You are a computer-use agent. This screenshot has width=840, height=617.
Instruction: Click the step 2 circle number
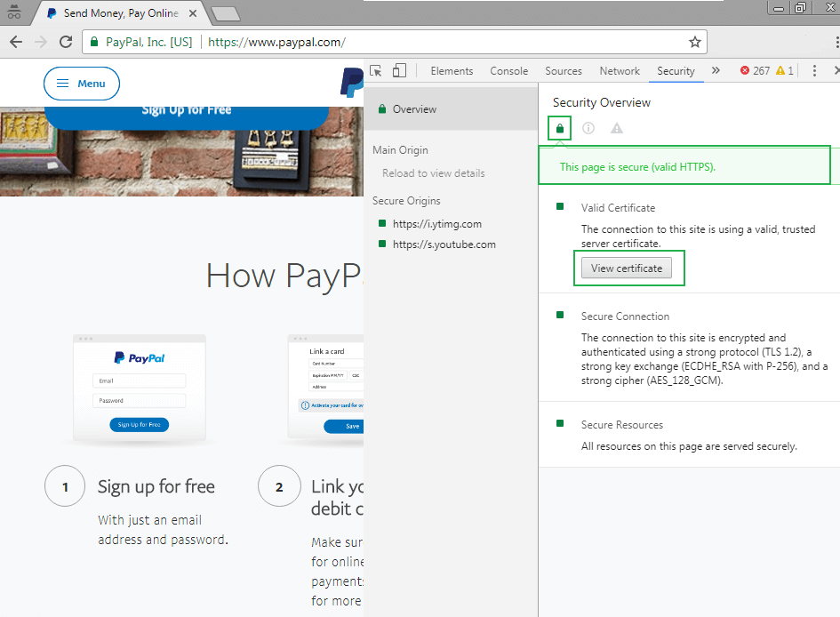(279, 486)
